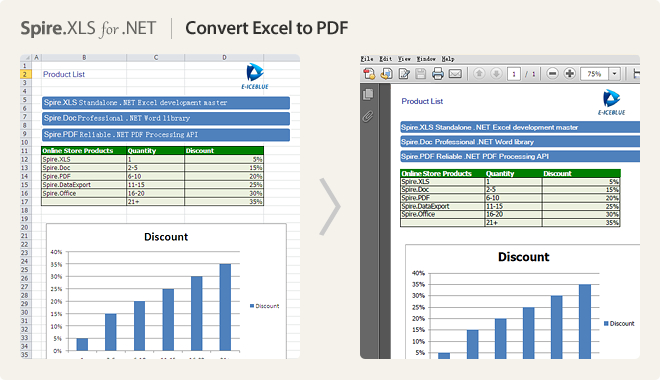Click the page number input field
This screenshot has height=380, width=660.
click(x=514, y=74)
